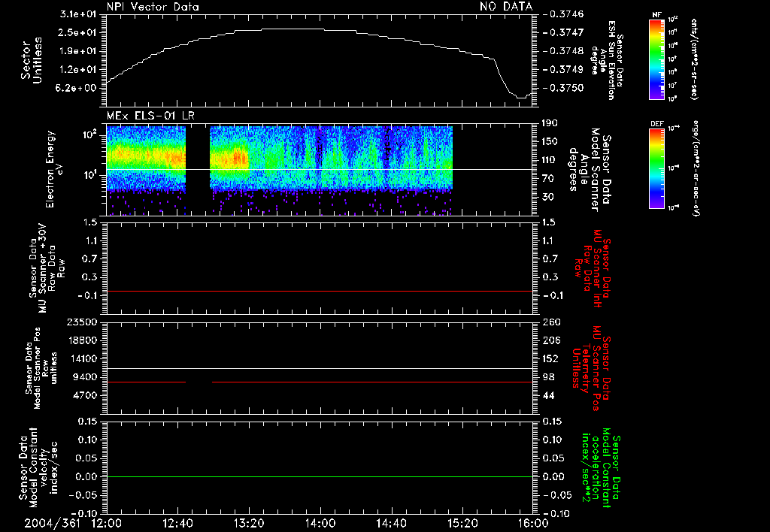Click the red 'MU Scanner Int Raw Data' title

point(593,268)
